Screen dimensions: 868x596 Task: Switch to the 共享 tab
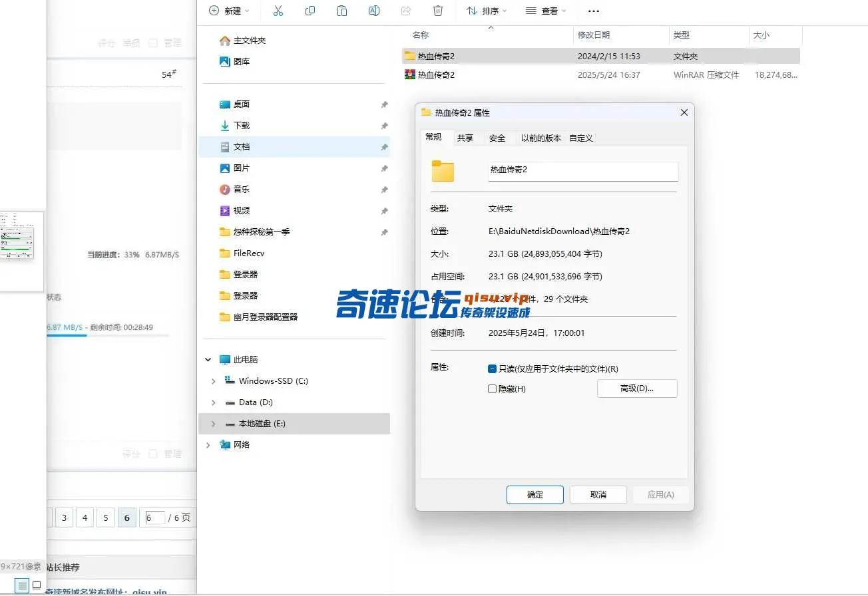point(465,138)
